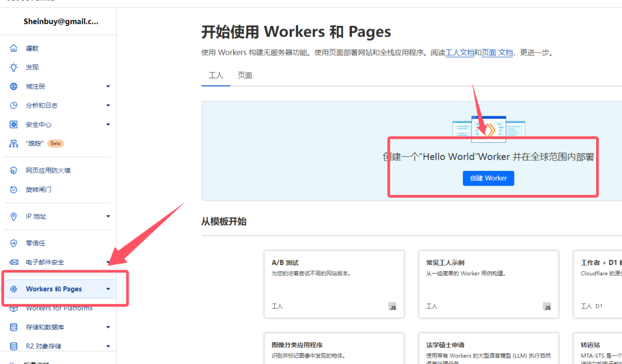Open the 工人文档 link
622x364 pixels.
(x=460, y=52)
